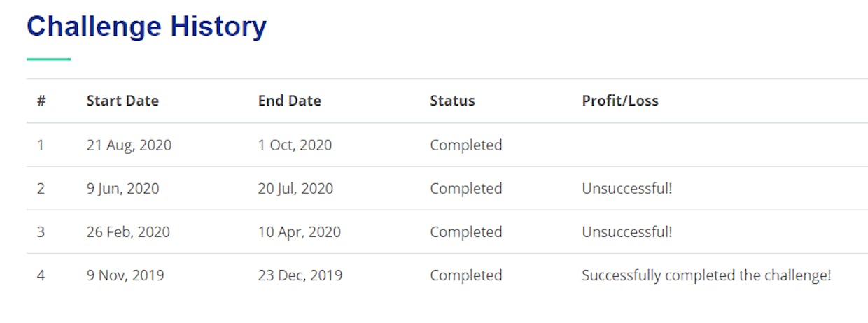
Task: Click Completed status in row 4
Action: click(x=466, y=275)
